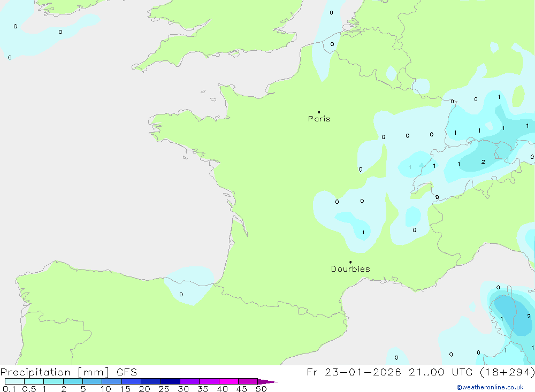Click the '2' precipitation value over Corsica
Screen dimensions: 535x392
[529, 316]
